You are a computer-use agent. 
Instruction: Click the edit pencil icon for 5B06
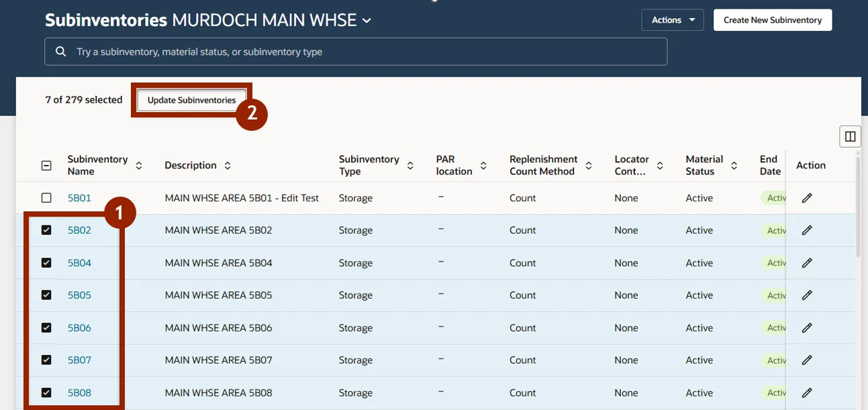point(807,328)
